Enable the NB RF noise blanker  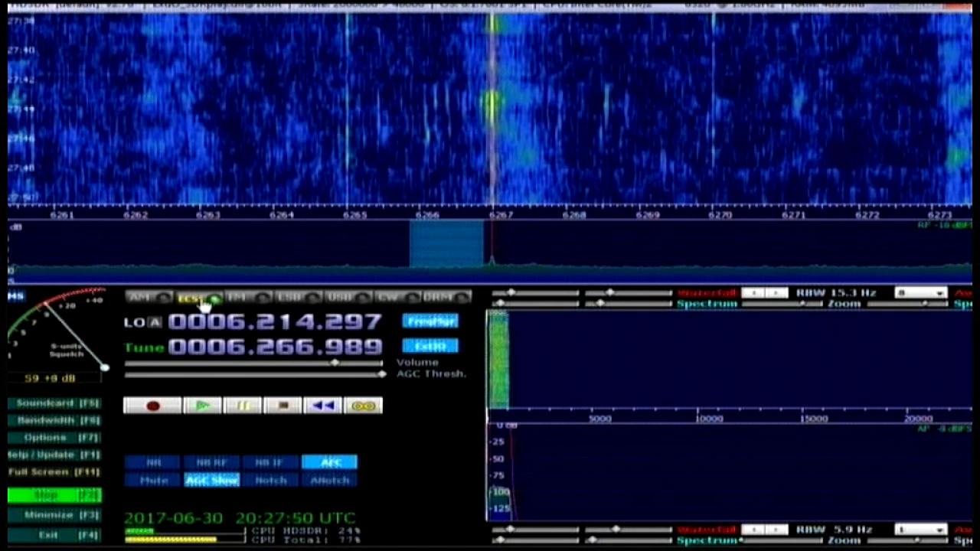(x=212, y=462)
